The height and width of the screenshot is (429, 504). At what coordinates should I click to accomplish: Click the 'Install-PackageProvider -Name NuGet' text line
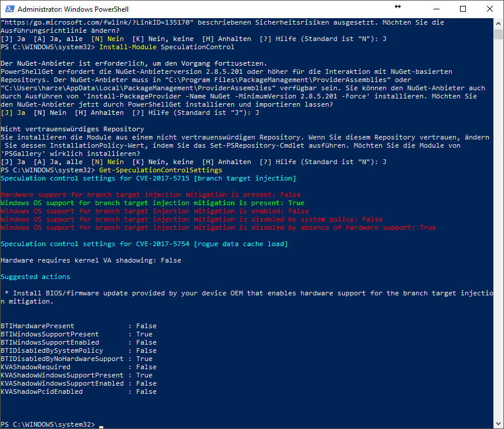coord(238,96)
